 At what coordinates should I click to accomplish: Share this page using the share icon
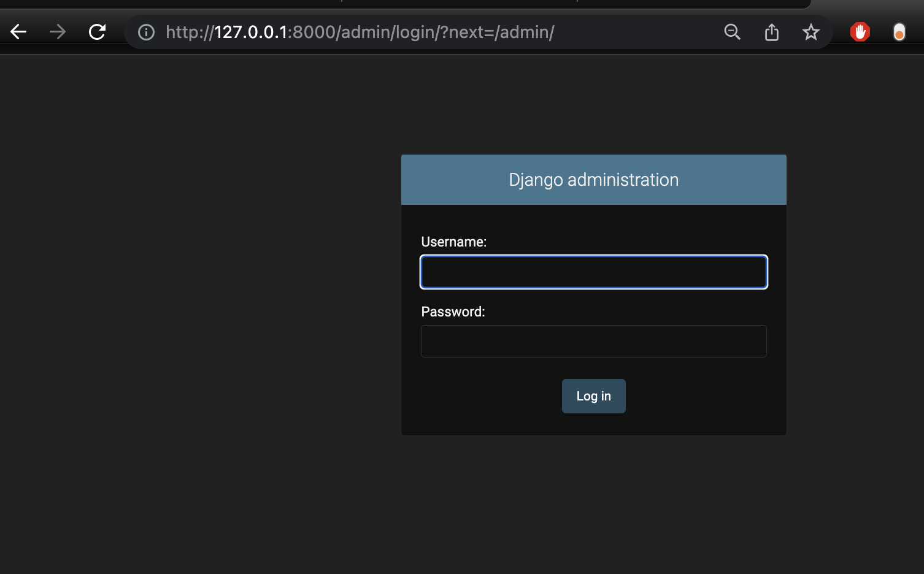tap(772, 32)
